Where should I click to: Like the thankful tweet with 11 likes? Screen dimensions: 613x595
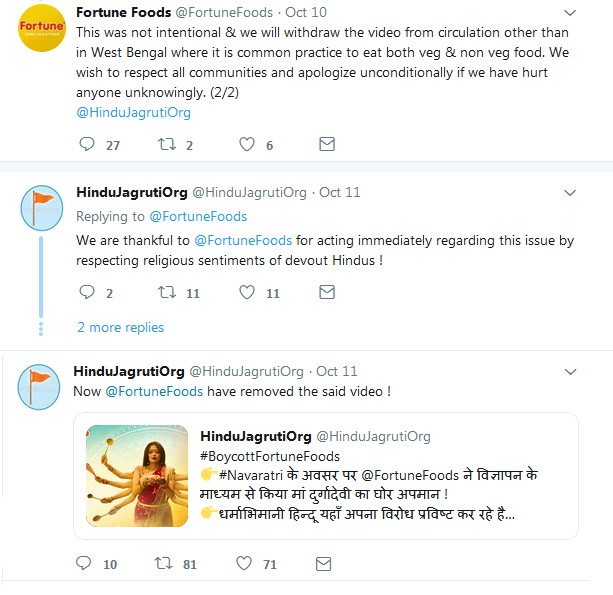247,293
